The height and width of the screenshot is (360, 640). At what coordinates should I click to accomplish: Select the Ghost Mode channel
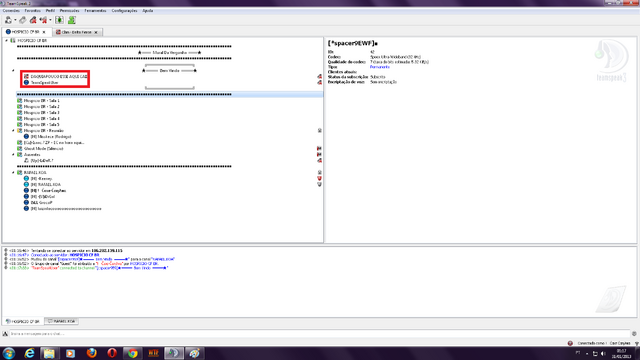(x=43, y=149)
